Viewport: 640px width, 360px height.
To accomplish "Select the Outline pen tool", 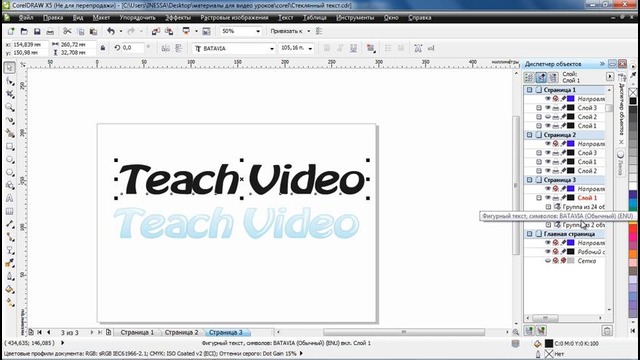I will tap(10, 277).
